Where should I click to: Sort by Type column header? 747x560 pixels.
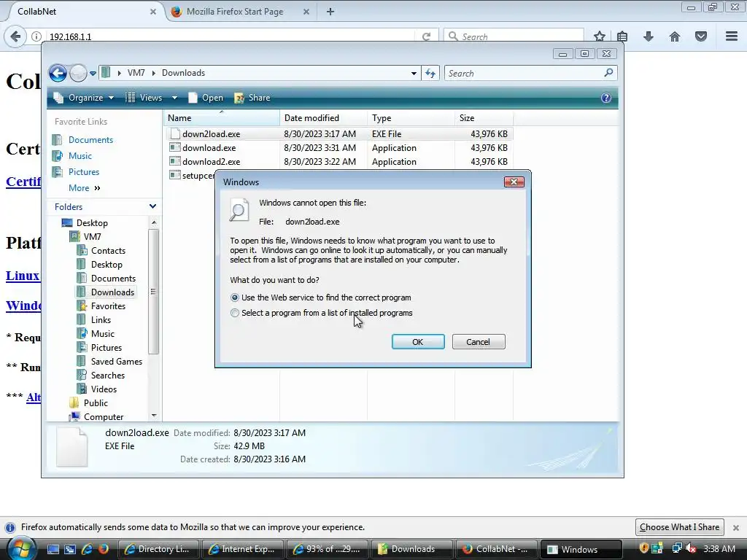[x=411, y=117]
